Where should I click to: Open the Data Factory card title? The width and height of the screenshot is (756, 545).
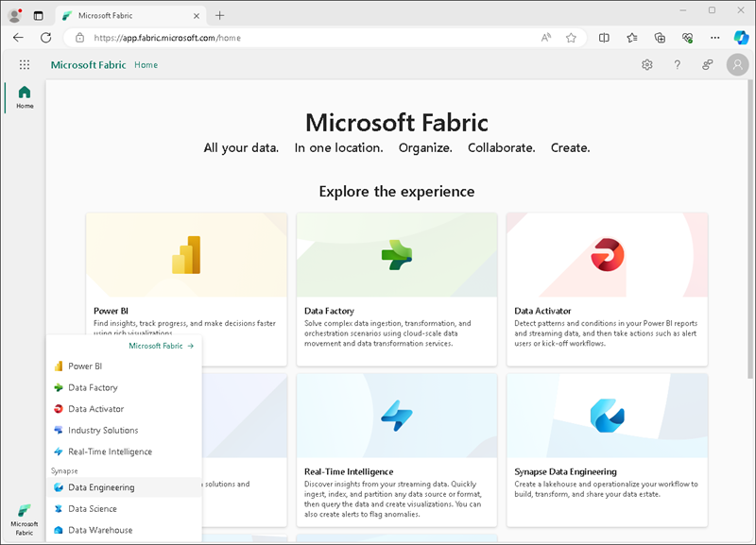click(329, 311)
